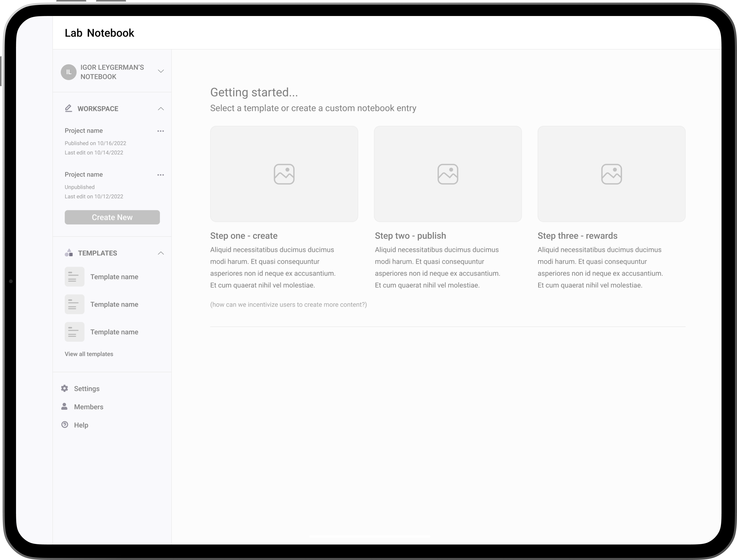737x560 pixels.
Task: Click the Step three rewards image placeholder
Action: click(x=611, y=174)
